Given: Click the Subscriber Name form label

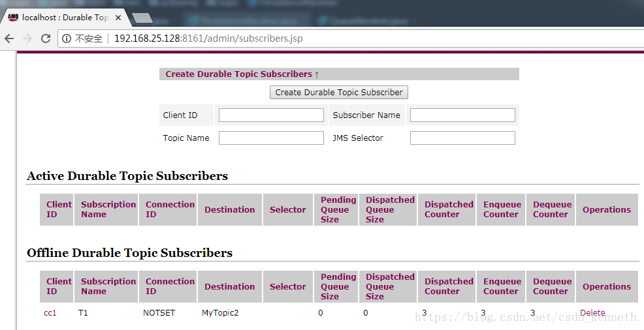Looking at the screenshot, I should [366, 115].
